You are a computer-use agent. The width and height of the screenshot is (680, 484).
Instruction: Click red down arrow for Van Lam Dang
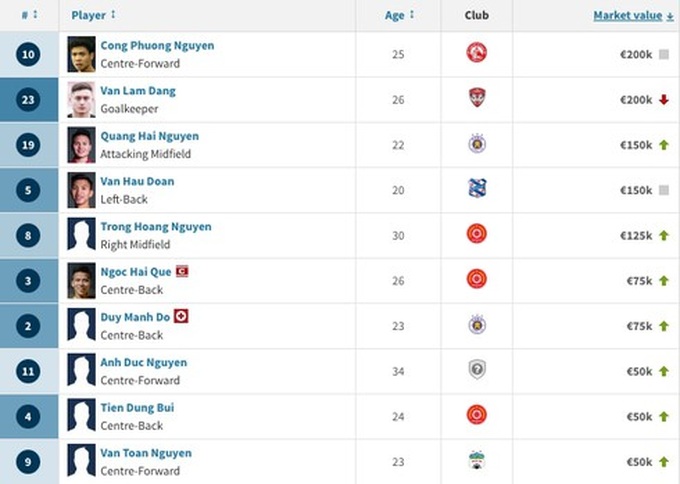[x=663, y=100]
